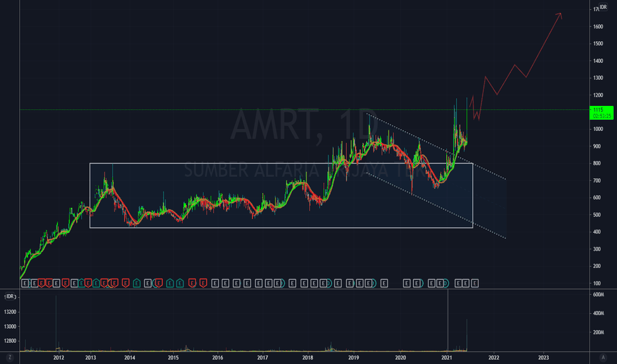Open the timezone Z button
This screenshot has width=617, height=364.
coord(10,357)
